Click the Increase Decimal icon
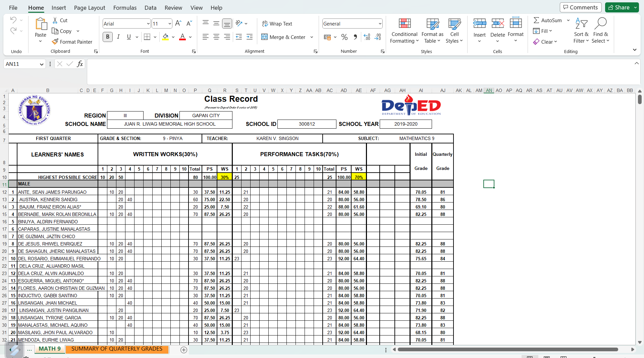644x358 pixels. pos(367,37)
